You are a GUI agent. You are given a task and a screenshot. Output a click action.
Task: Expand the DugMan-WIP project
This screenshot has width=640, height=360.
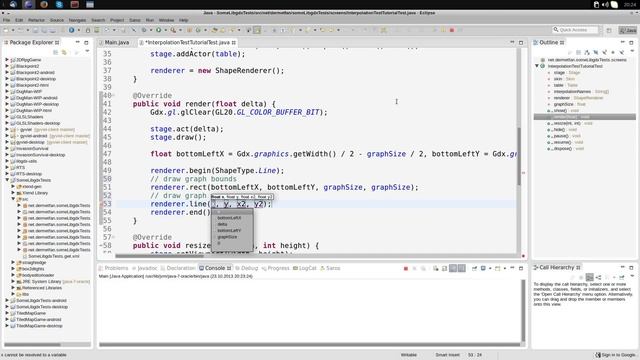pyautogui.click(x=7, y=91)
